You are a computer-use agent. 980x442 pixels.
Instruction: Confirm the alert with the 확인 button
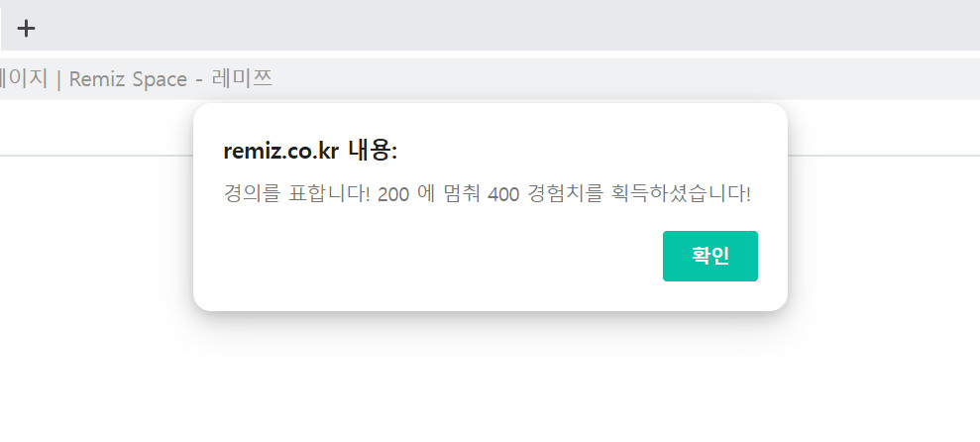click(x=710, y=257)
